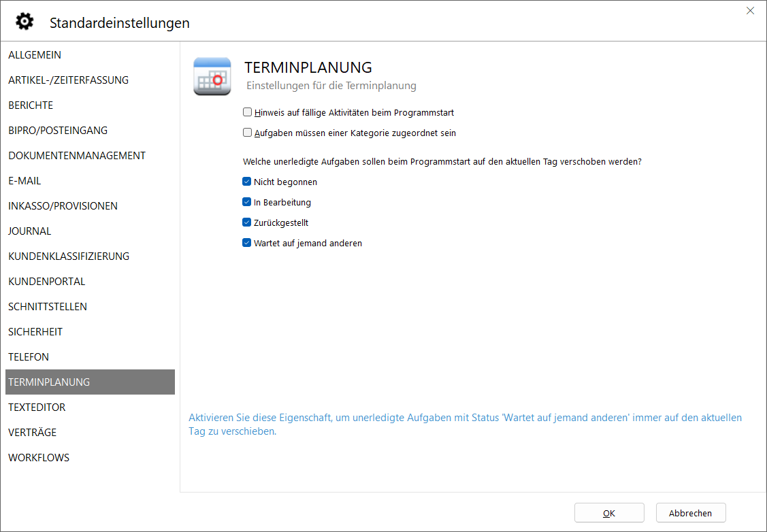The height and width of the screenshot is (532, 767).
Task: Open the SICHERHEIT settings section
Action: pyautogui.click(x=35, y=332)
